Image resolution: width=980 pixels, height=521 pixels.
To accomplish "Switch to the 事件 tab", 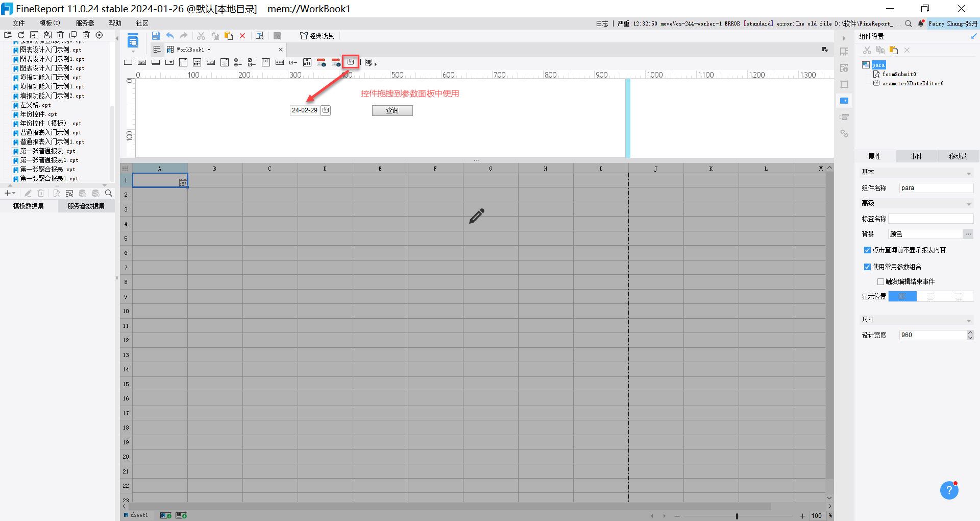I will pyautogui.click(x=917, y=156).
